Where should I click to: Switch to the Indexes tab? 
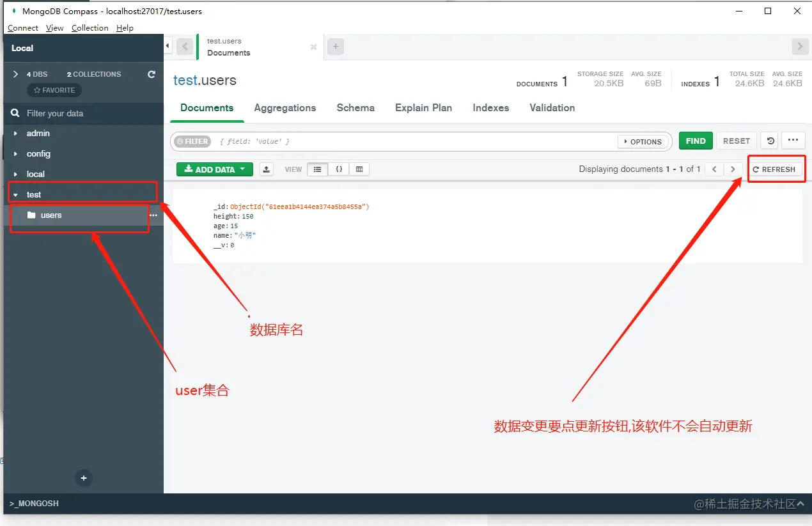click(x=491, y=108)
